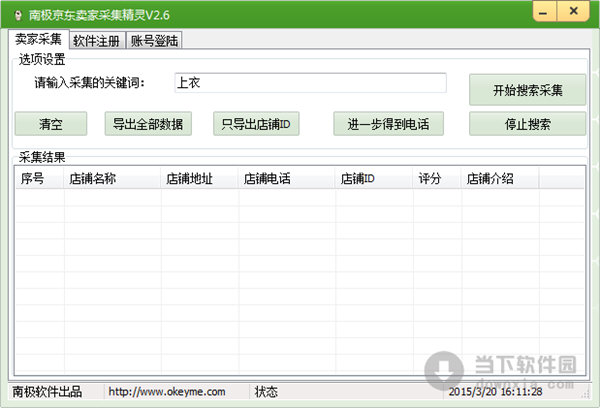
Task: Click the 清空 button
Action: 51,124
